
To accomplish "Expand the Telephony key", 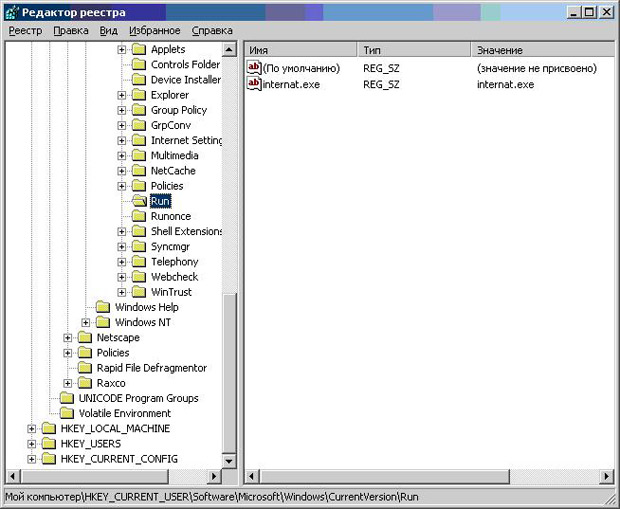I will (x=122, y=262).
